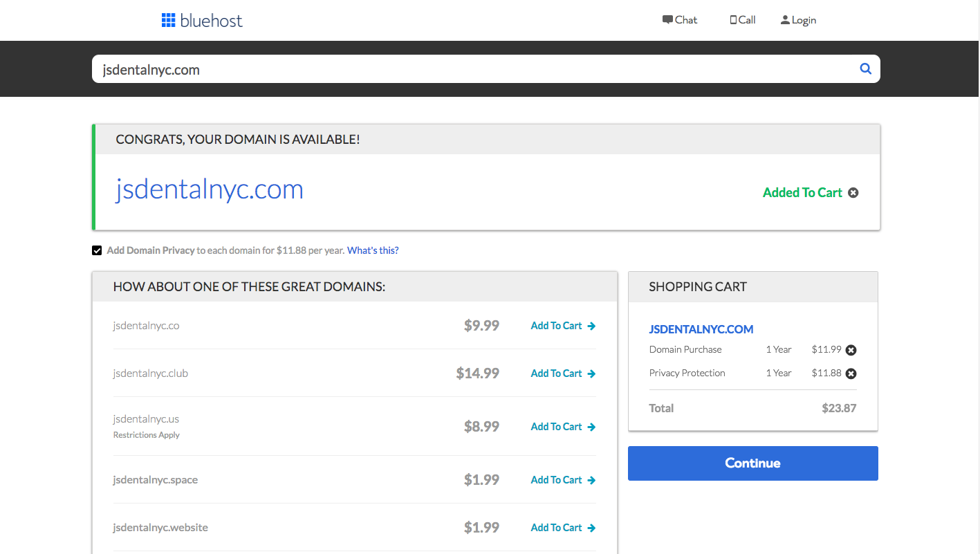Open the JSDENTALNYC.COM cart entry

point(701,329)
